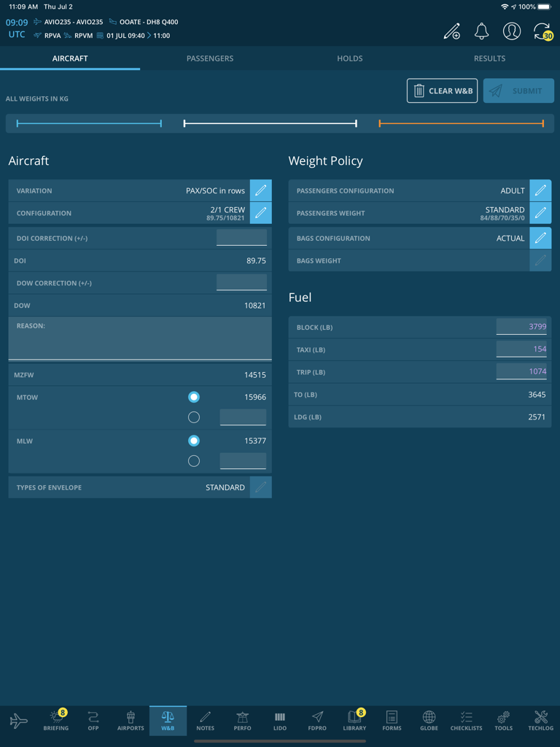Focus the REASON text area

point(140,338)
